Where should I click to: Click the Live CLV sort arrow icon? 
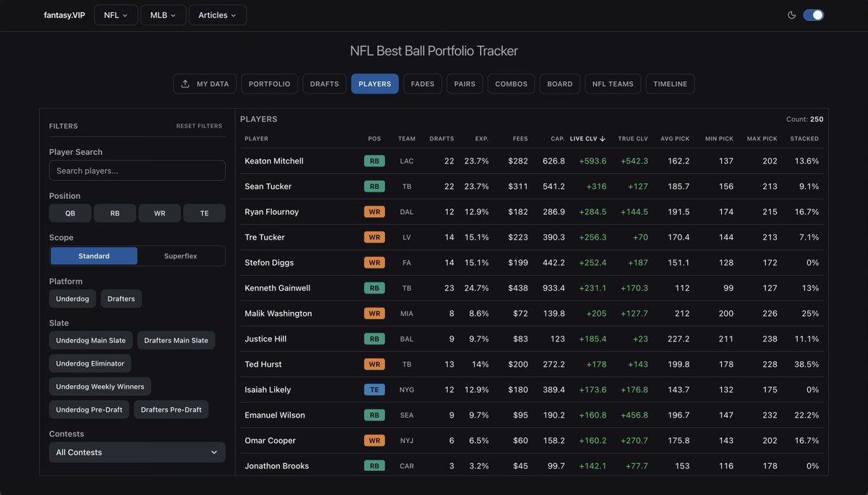point(603,139)
